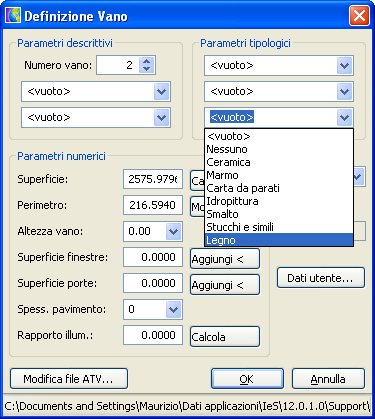Open the second Parametri tipologici dropdown
The image size is (375, 419).
coord(344,91)
